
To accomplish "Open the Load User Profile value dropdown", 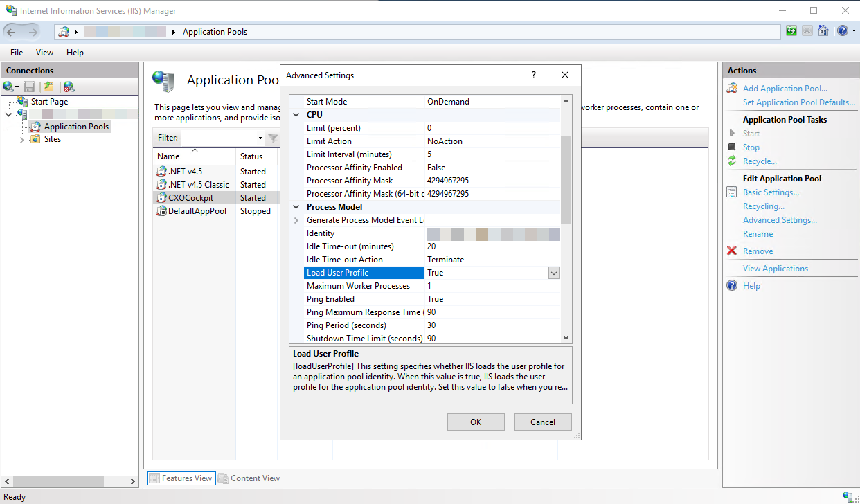I will point(554,273).
